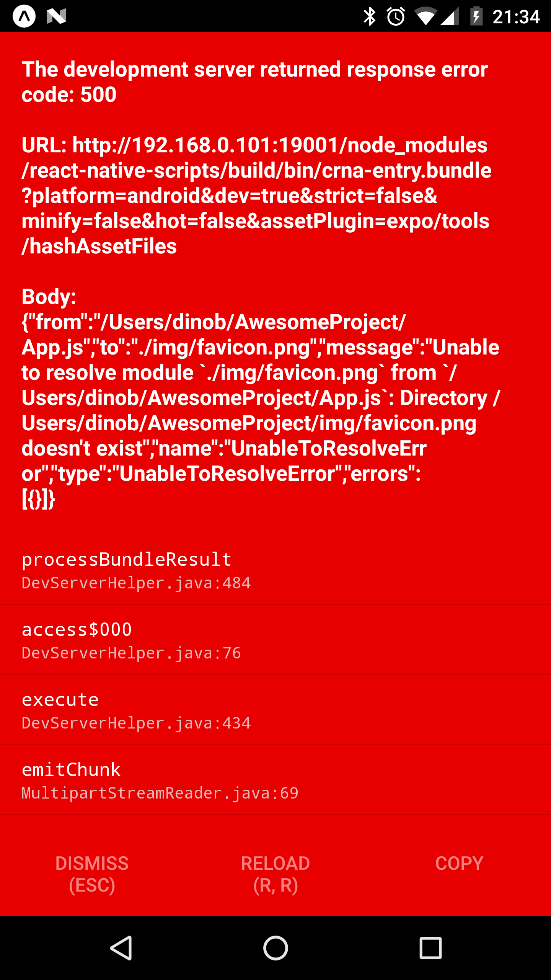The image size is (551, 980).
Task: Tap the alarm clock status icon
Action: (396, 16)
